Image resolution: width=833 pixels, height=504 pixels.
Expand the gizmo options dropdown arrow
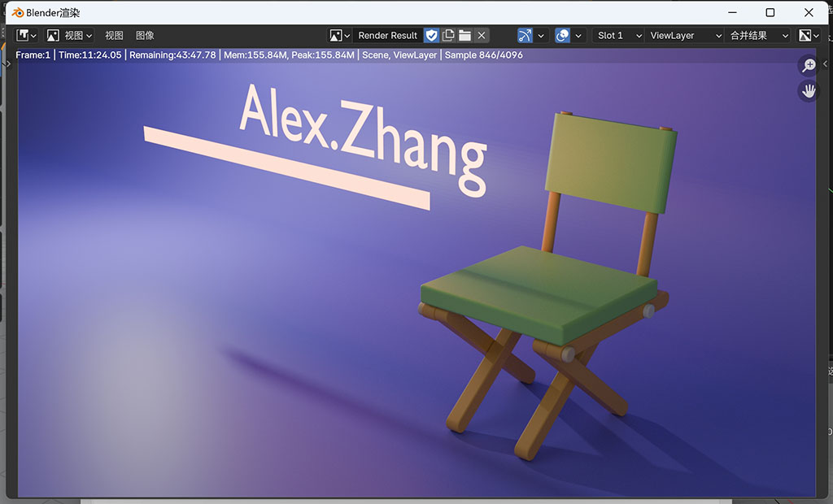[x=541, y=36]
